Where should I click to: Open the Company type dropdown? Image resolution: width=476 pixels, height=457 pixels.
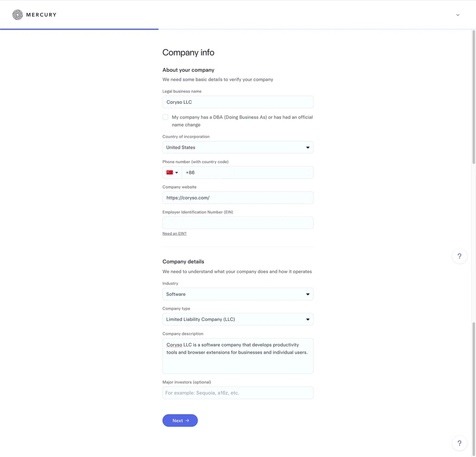(238, 319)
